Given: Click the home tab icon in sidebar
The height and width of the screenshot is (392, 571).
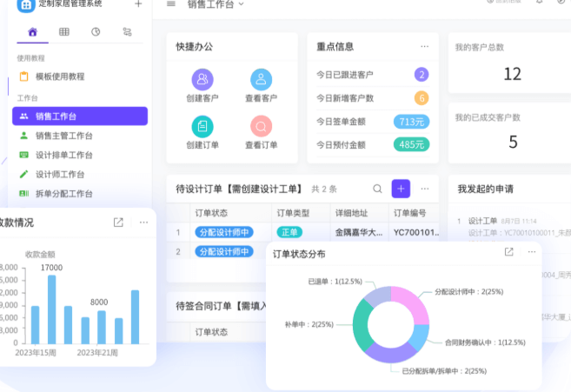Looking at the screenshot, I should [x=33, y=32].
